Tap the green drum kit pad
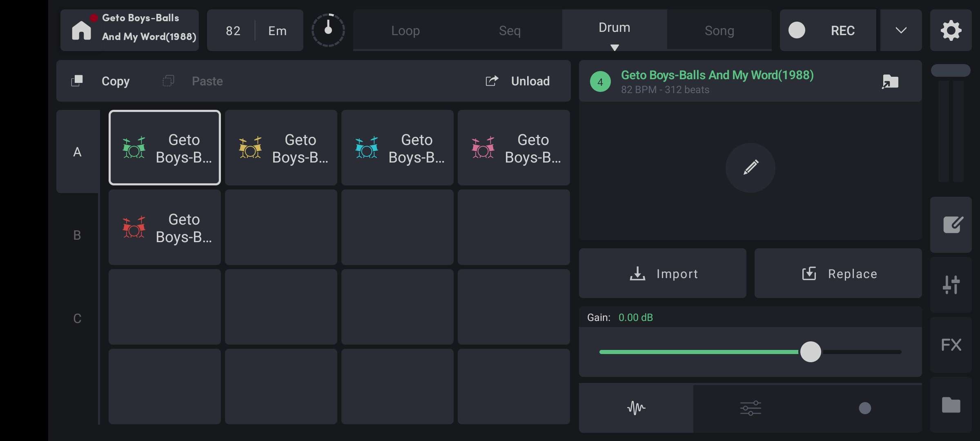980x441 pixels. tap(165, 147)
